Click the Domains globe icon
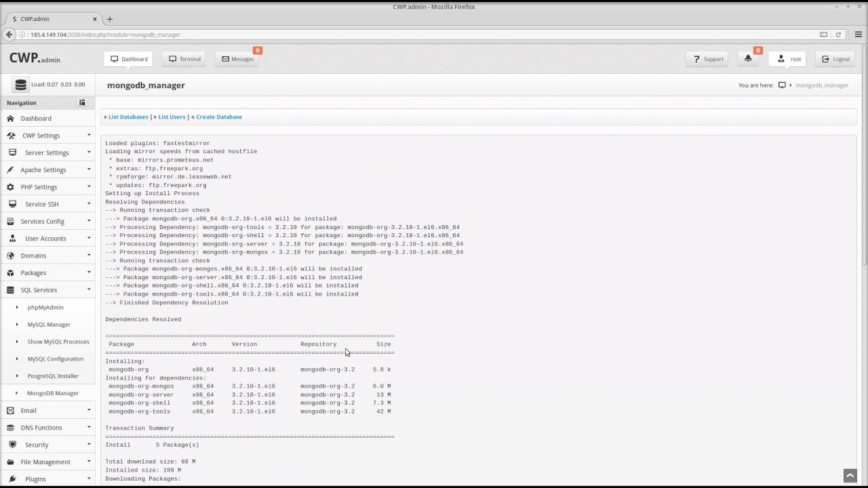Viewport: 868px width, 488px height. pyautogui.click(x=10, y=256)
